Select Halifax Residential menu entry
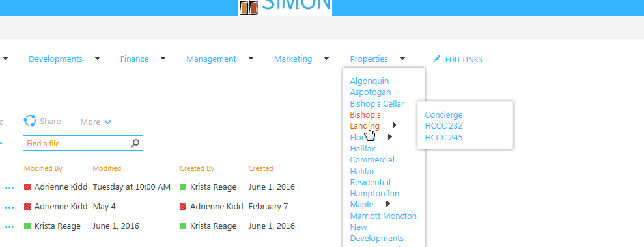Screen dimensions: 644x247 [370, 176]
